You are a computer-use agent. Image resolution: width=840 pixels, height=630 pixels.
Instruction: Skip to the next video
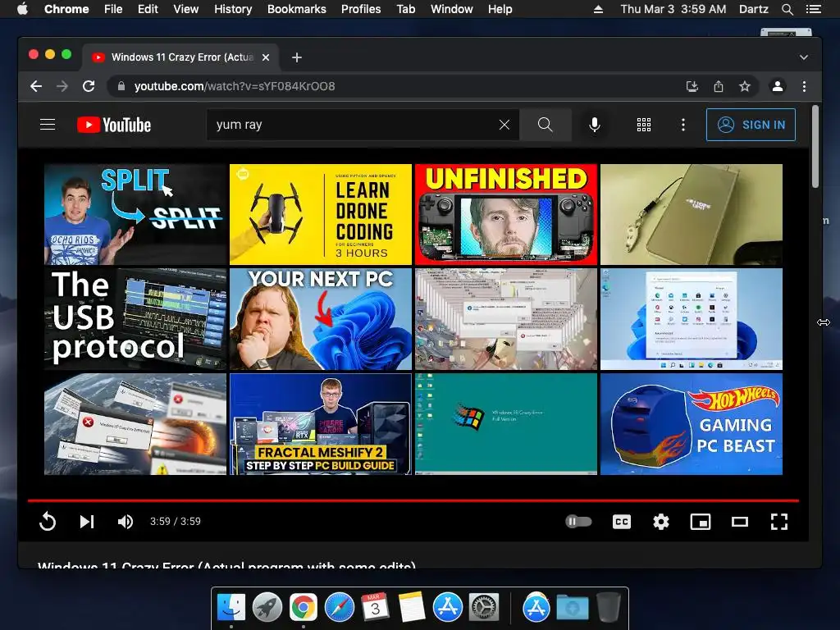87,521
